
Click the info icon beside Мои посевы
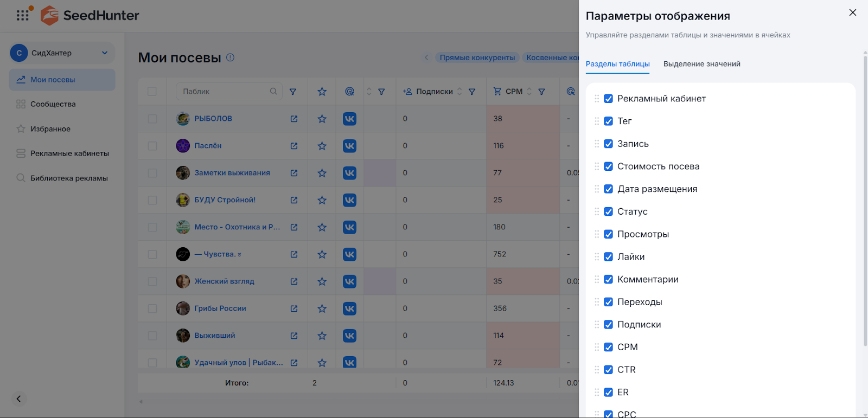click(x=230, y=57)
